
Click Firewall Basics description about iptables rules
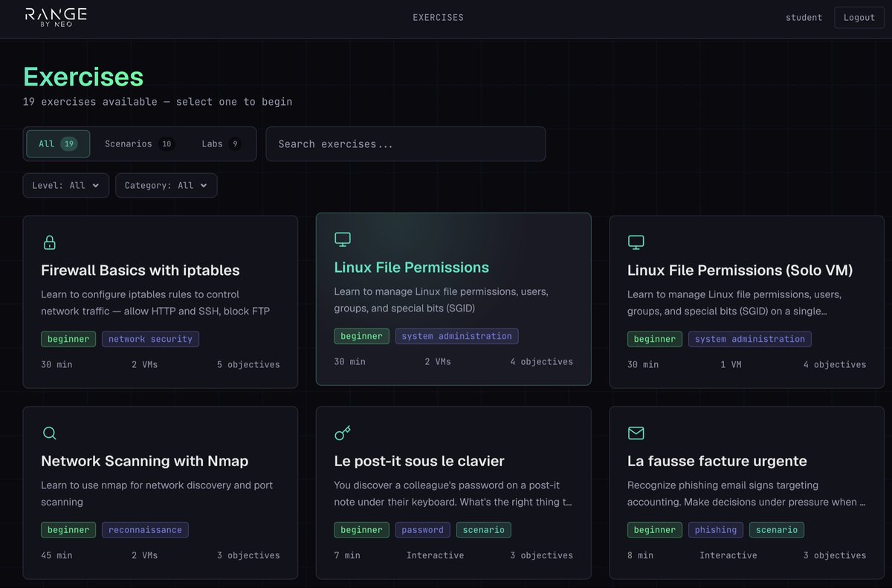click(x=155, y=303)
